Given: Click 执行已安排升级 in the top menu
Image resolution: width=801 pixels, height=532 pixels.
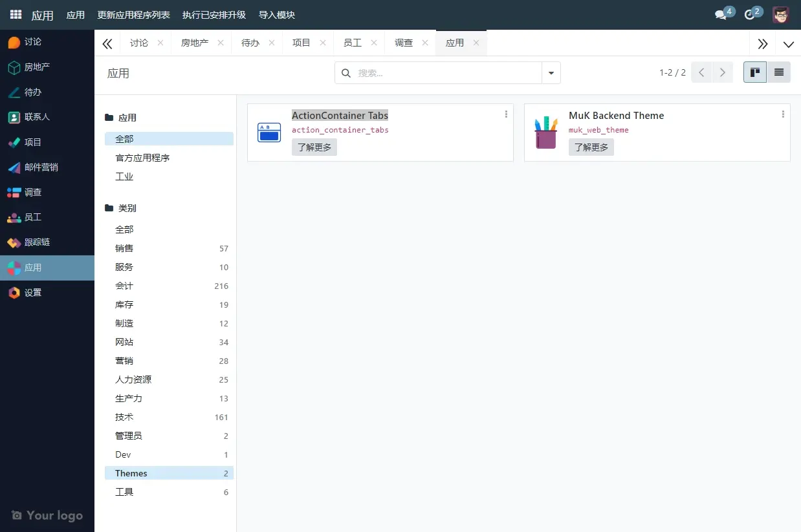Looking at the screenshot, I should click(x=214, y=15).
